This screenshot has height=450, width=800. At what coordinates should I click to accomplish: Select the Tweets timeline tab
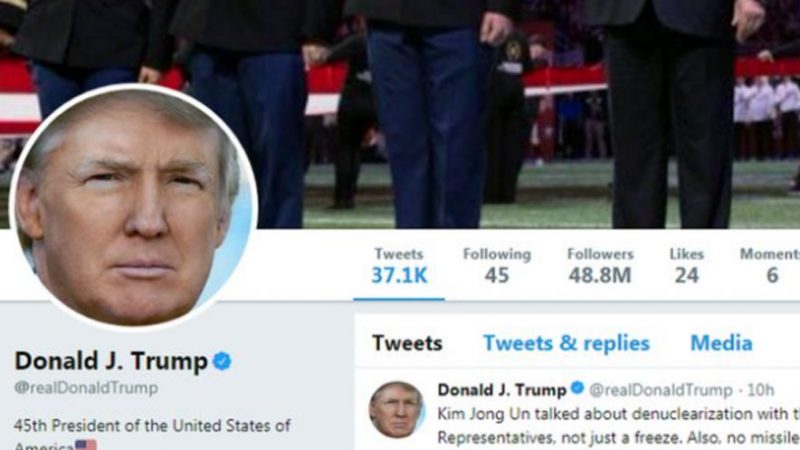click(x=407, y=343)
